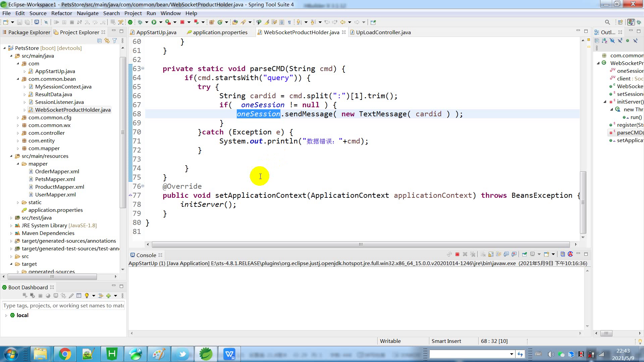Expand the com.controller package
The width and height of the screenshot is (644, 362).
point(18,133)
